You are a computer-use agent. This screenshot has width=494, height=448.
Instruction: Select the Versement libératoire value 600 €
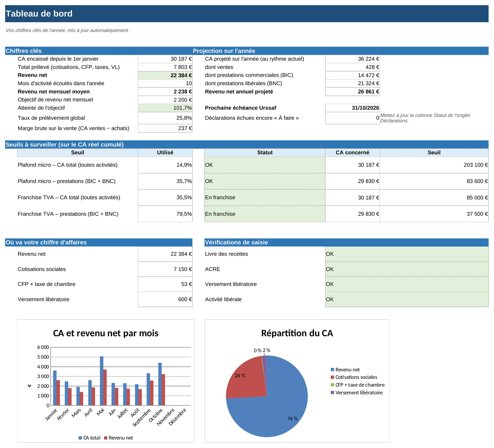[x=165, y=299]
